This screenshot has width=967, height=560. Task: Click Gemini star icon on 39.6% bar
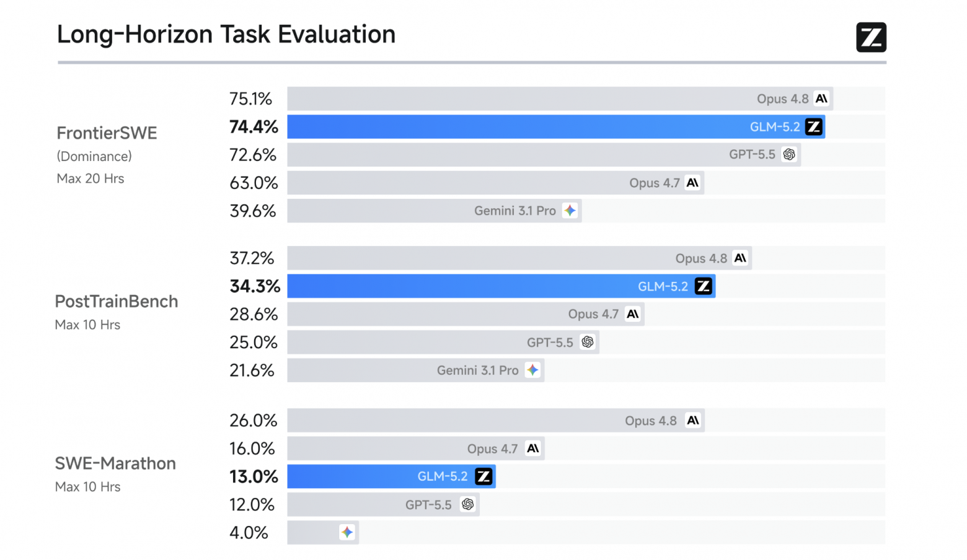pyautogui.click(x=570, y=211)
